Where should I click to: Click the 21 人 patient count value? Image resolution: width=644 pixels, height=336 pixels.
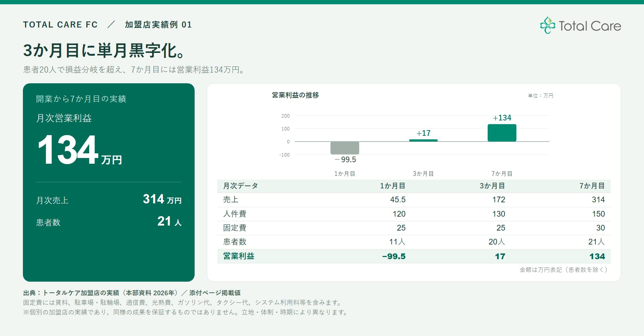tap(169, 221)
